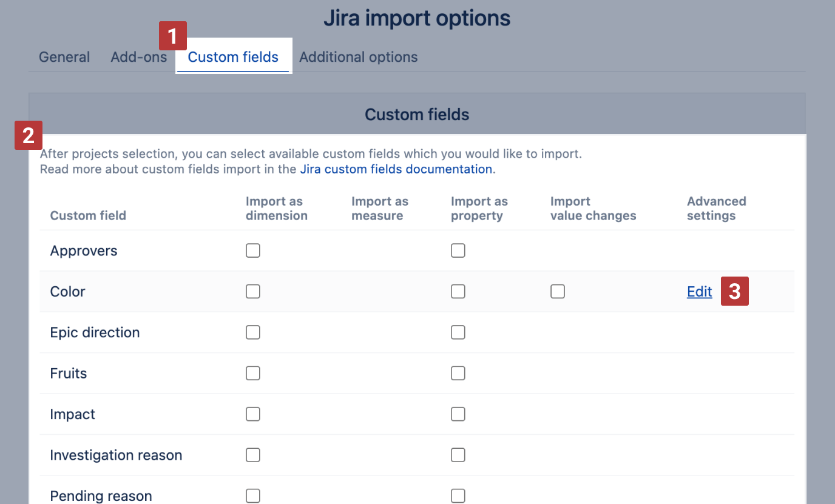Check Import as property for Impact
This screenshot has height=504, width=835.
458,414
